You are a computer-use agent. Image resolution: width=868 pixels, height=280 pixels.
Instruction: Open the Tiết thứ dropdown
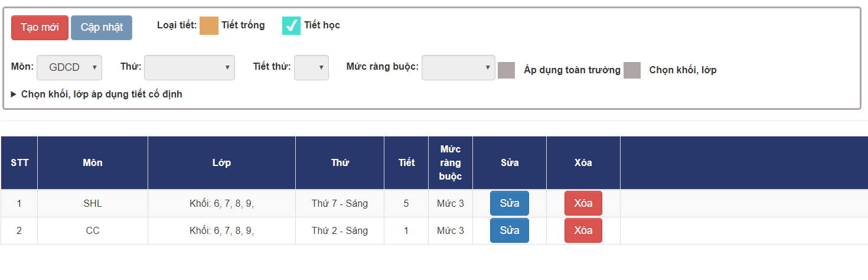311,67
